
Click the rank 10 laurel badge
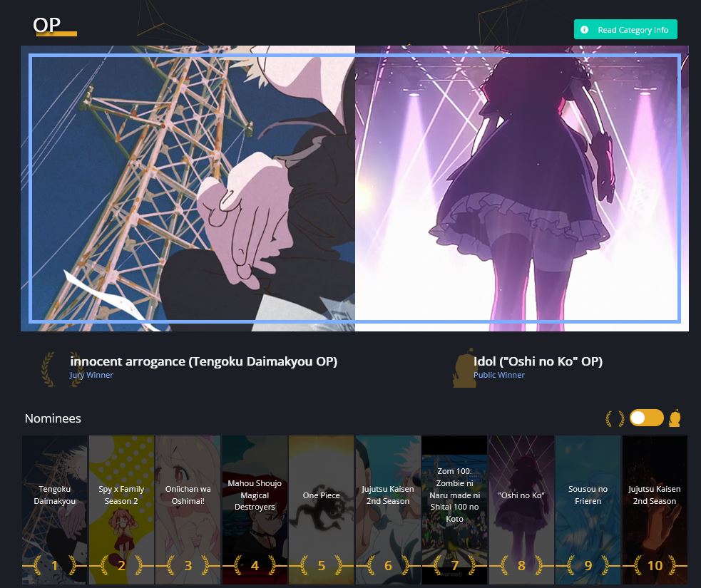coord(655,566)
